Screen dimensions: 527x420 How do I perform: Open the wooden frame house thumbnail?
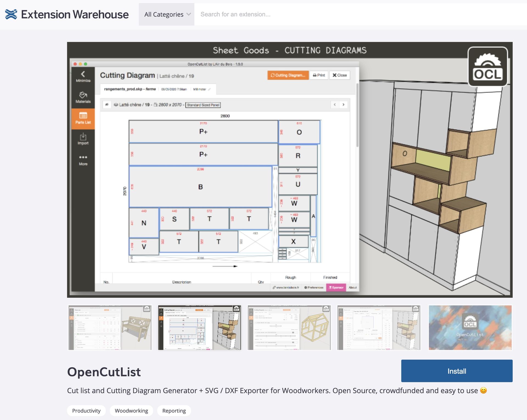click(x=289, y=328)
